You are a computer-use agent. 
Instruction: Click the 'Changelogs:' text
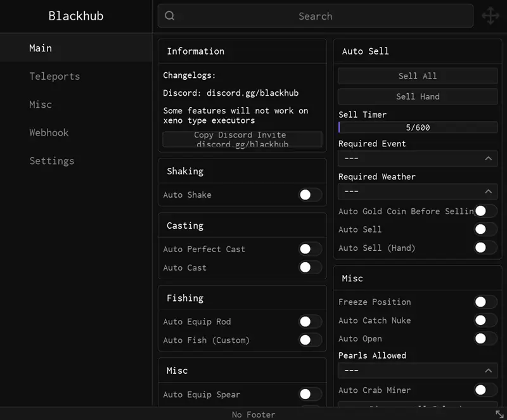(189, 75)
